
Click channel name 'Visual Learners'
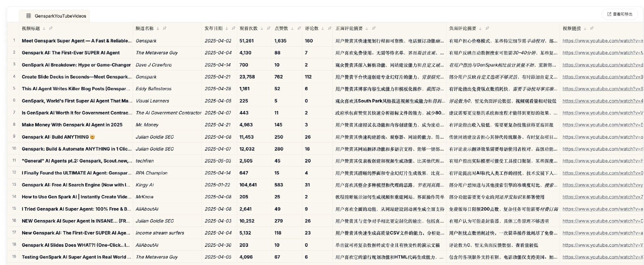tap(153, 101)
